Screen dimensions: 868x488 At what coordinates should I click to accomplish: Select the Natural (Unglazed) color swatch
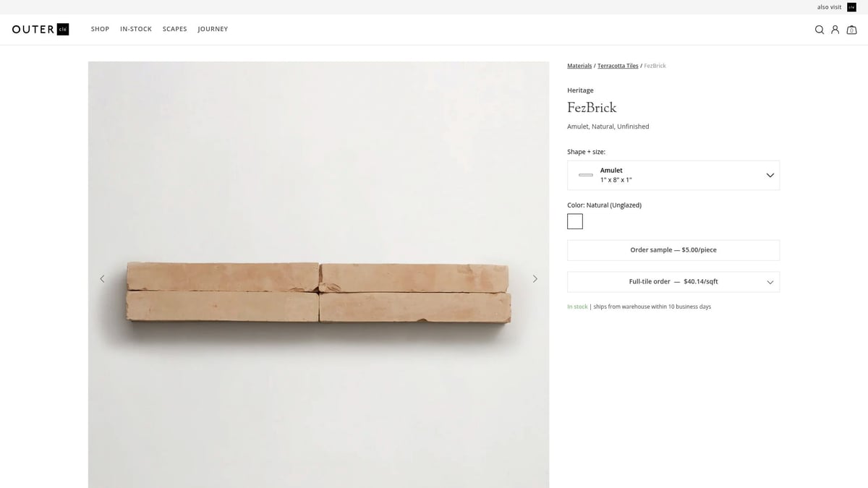point(575,221)
